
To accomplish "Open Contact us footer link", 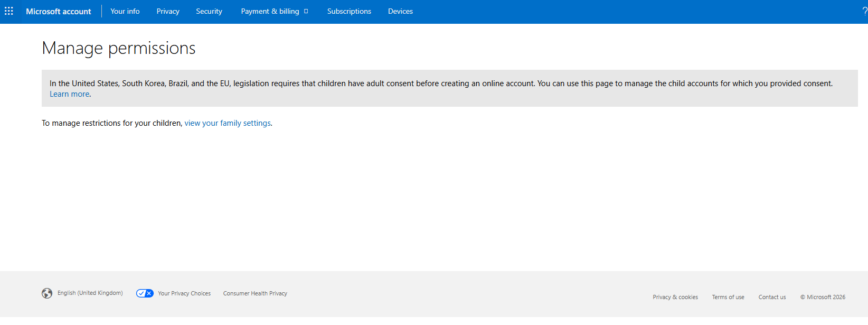I will pos(772,297).
